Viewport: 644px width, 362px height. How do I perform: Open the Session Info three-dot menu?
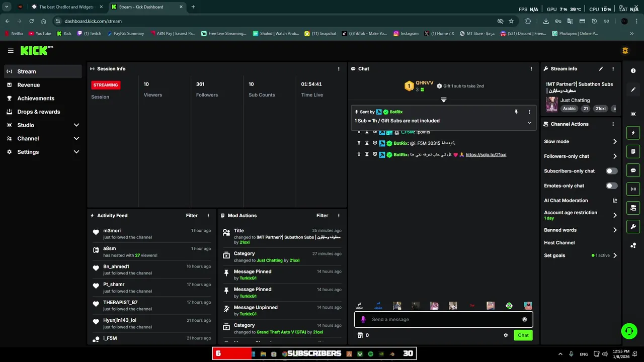339,69
